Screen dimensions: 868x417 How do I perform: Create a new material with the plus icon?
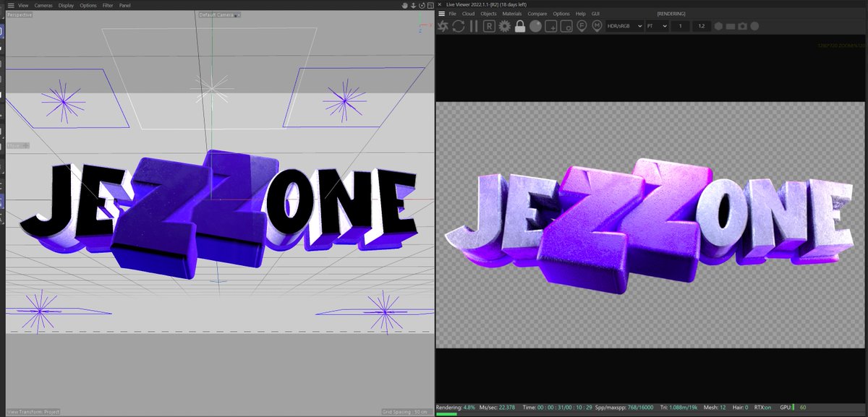point(549,26)
